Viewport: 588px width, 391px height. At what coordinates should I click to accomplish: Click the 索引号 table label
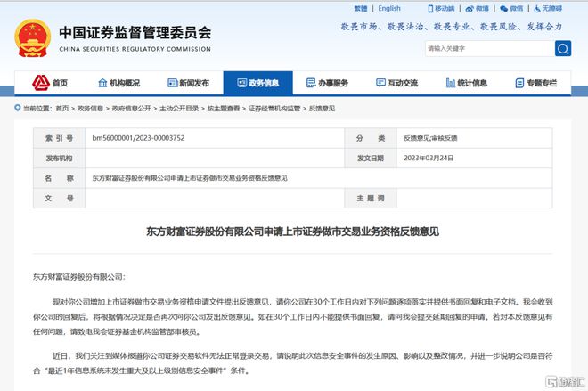[60, 138]
